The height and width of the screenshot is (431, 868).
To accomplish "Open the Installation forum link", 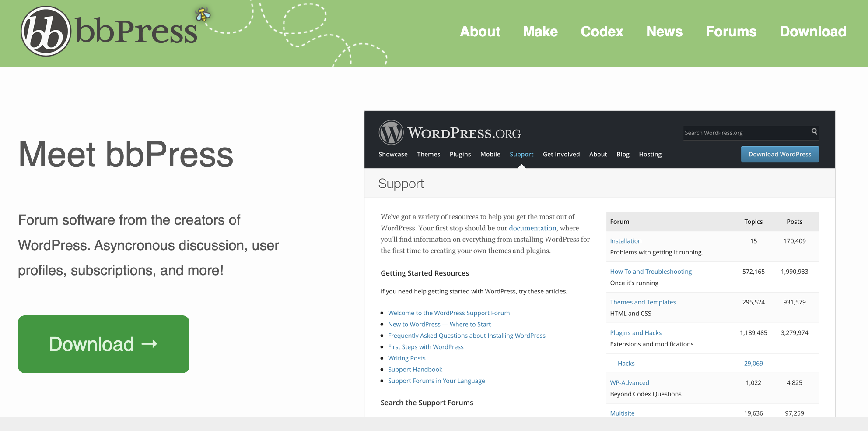I will pos(626,241).
